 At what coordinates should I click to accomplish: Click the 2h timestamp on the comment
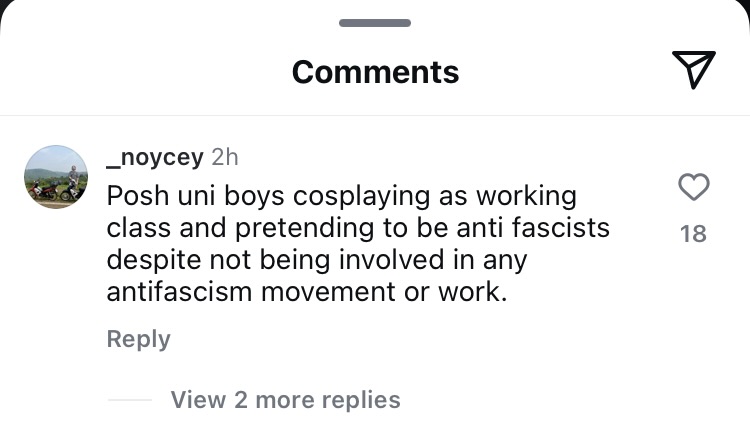(x=225, y=158)
